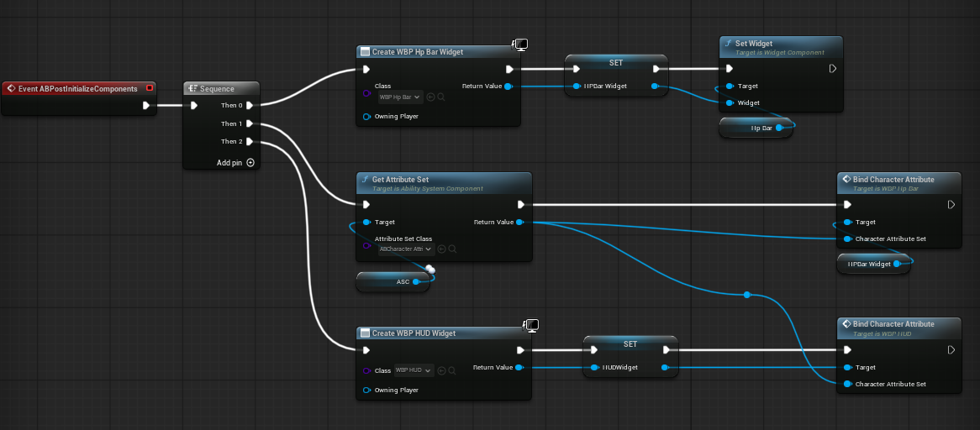Select the SET HPBar Widget node header
The image size is (980, 430).
(615, 63)
